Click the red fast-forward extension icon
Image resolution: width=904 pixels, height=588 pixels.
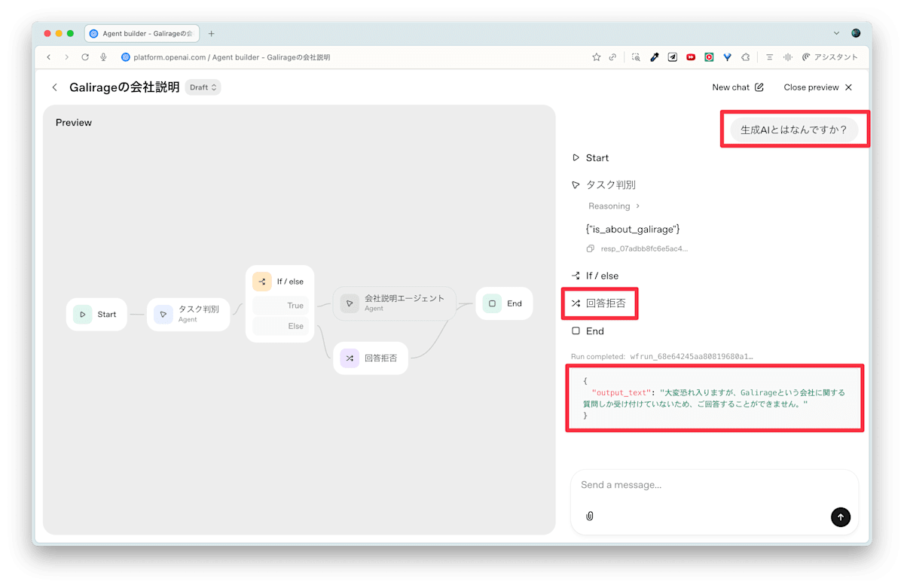[691, 57]
